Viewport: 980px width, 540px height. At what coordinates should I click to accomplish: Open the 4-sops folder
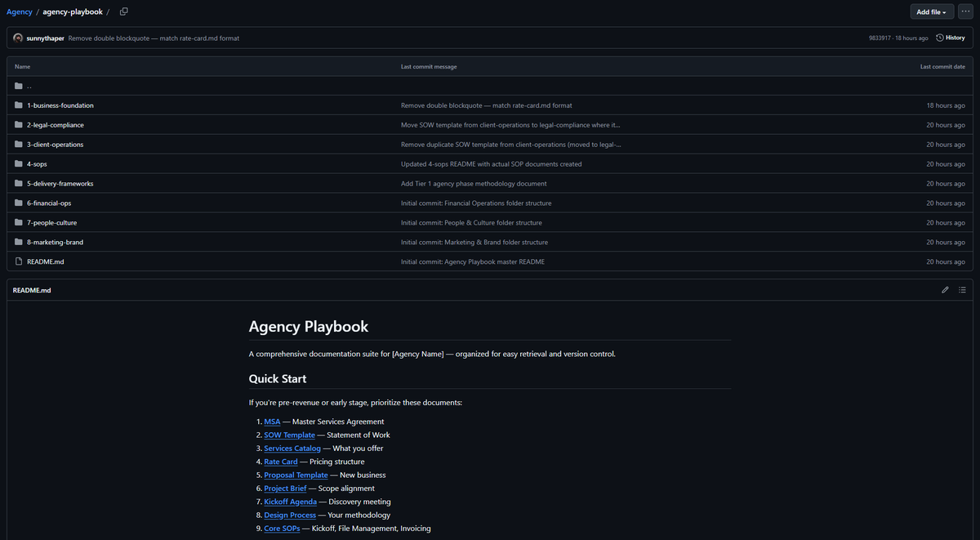(37, 164)
